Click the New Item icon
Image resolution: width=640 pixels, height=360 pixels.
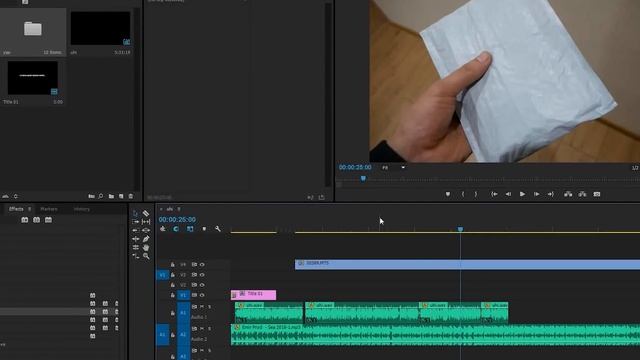click(x=121, y=196)
